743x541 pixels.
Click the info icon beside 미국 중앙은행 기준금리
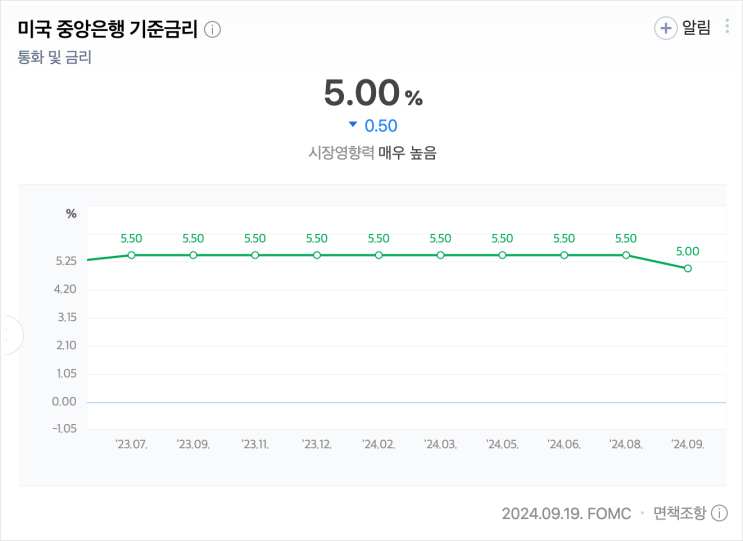(212, 29)
